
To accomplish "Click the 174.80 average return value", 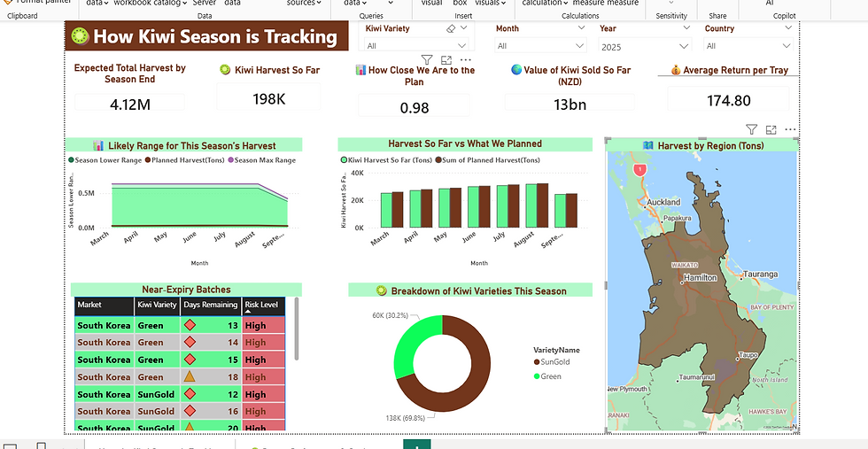I will point(728,101).
